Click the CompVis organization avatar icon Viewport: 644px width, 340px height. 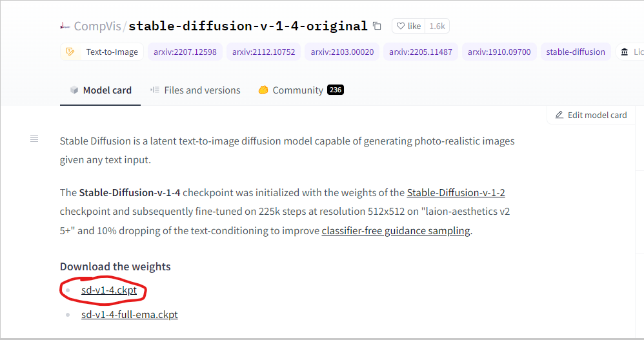[x=65, y=26]
